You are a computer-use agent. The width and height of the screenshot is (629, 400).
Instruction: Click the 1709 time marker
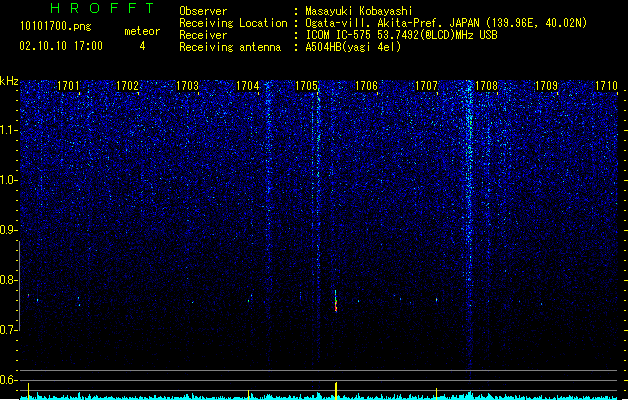[546, 86]
